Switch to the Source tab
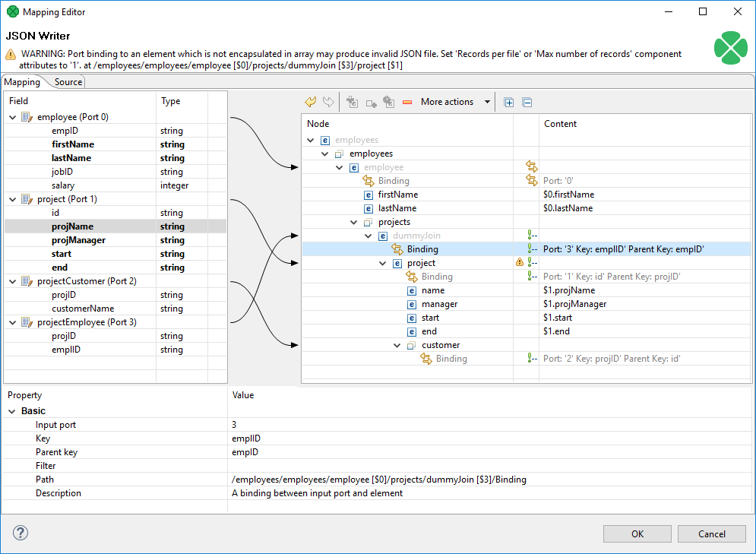Image resolution: width=756 pixels, height=554 pixels. click(68, 81)
